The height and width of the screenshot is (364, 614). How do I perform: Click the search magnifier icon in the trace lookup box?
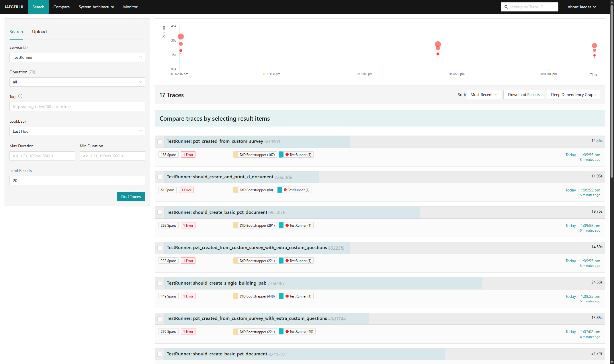pyautogui.click(x=506, y=7)
